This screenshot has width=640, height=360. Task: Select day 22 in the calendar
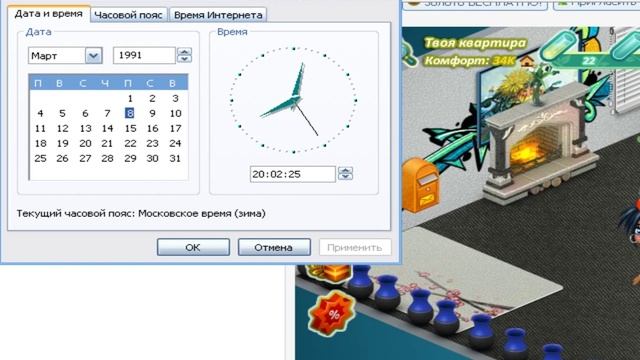pyautogui.click(x=130, y=144)
